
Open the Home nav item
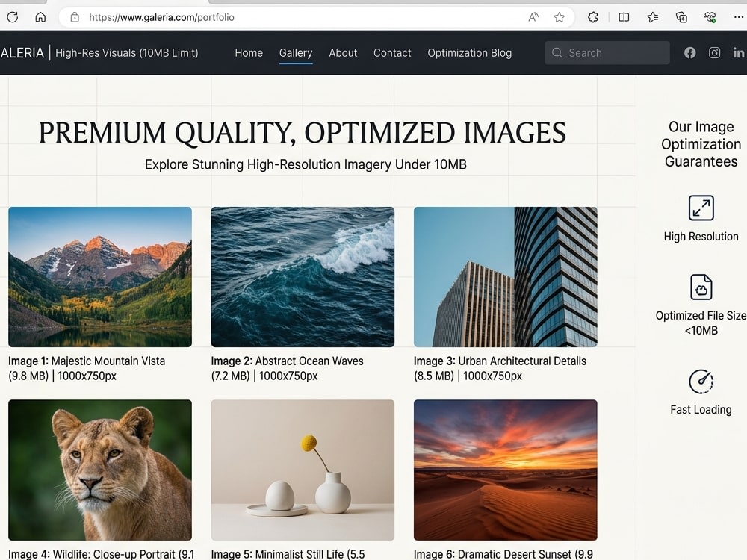click(249, 53)
